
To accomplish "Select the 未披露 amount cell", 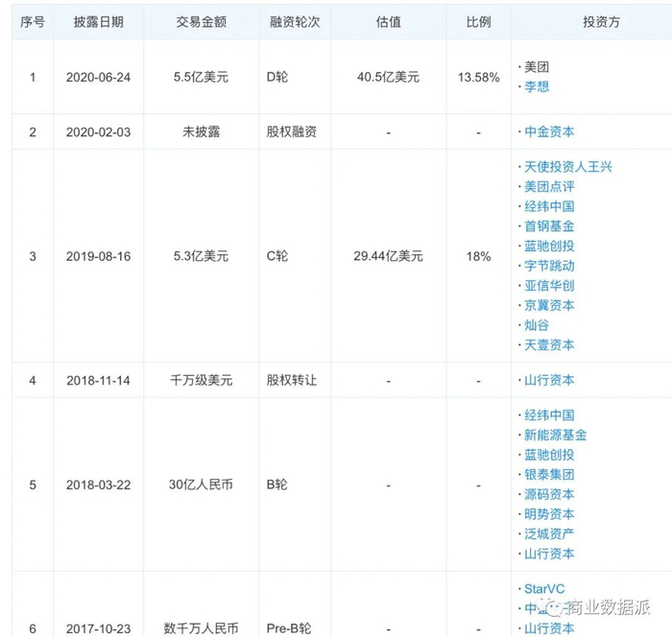I will coord(201,132).
